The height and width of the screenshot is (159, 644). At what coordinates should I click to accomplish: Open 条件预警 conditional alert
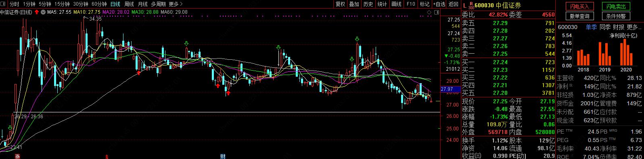coord(616,16)
